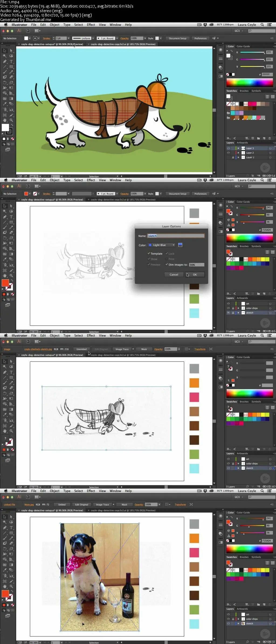Toggle the Template checkbox in Layer Options

149,254
